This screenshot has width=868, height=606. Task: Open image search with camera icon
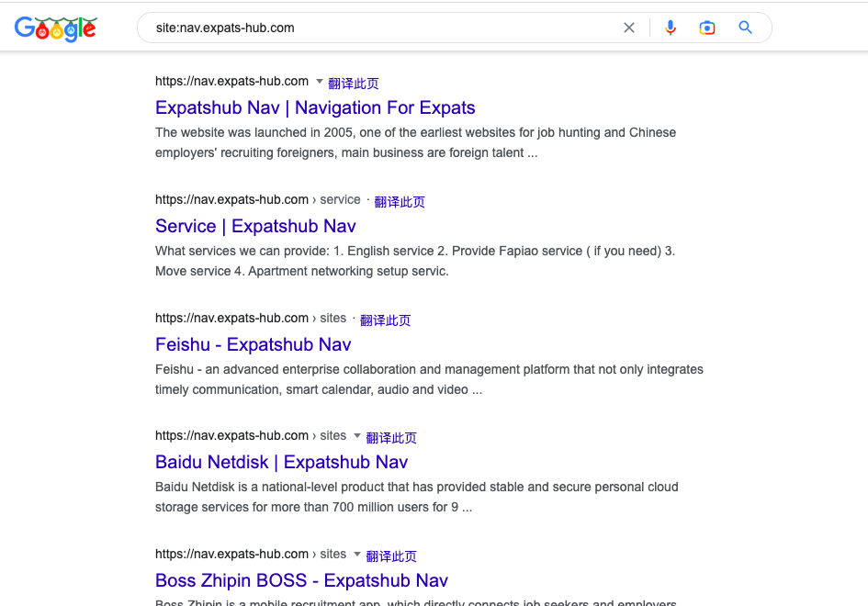click(707, 28)
